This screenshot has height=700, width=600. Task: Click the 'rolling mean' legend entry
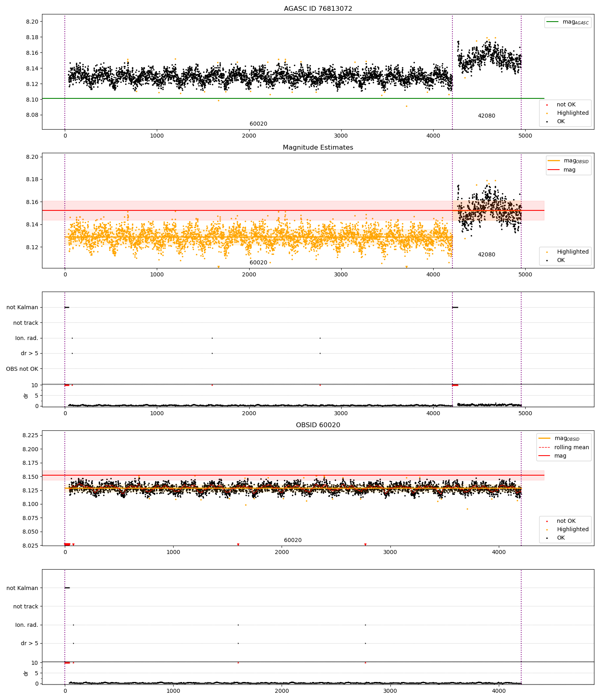tap(564, 448)
